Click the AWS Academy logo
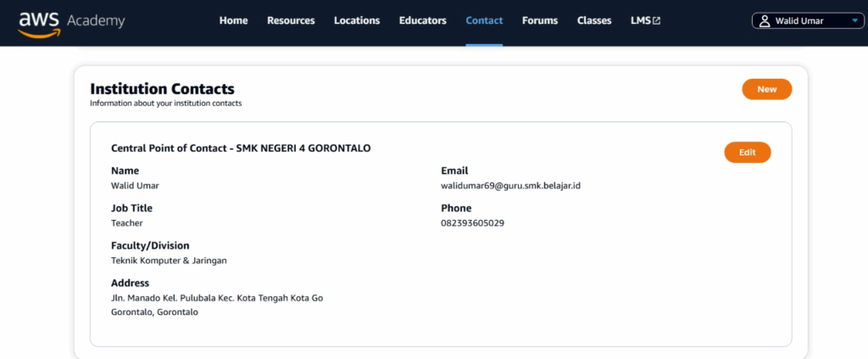Image resolution: width=868 pixels, height=359 pixels. (x=71, y=21)
